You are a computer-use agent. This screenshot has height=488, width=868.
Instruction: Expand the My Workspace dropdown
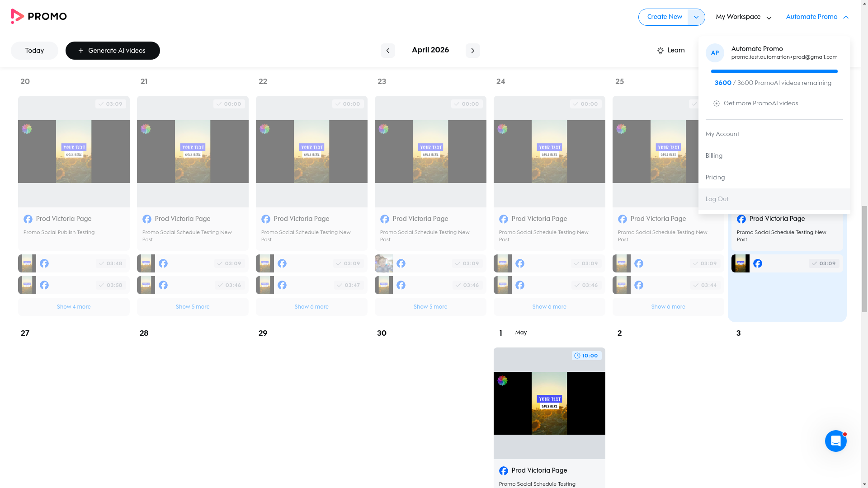[x=769, y=17]
